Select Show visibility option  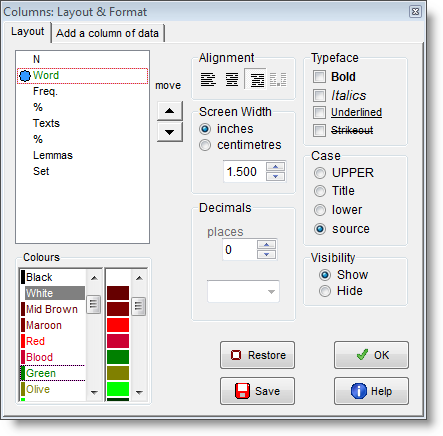[x=325, y=275]
